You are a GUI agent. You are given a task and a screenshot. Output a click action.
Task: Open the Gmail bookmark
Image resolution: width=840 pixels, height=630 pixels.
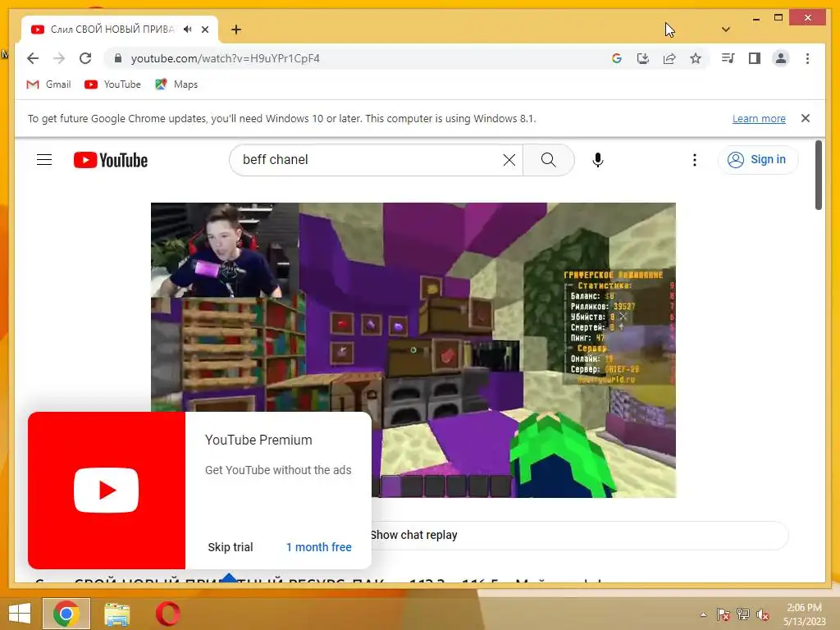coord(48,84)
